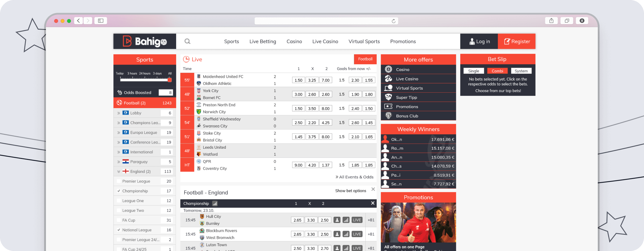Expand +81 more markets for Hull City match
Screen dimensions: 644x251
point(371,220)
